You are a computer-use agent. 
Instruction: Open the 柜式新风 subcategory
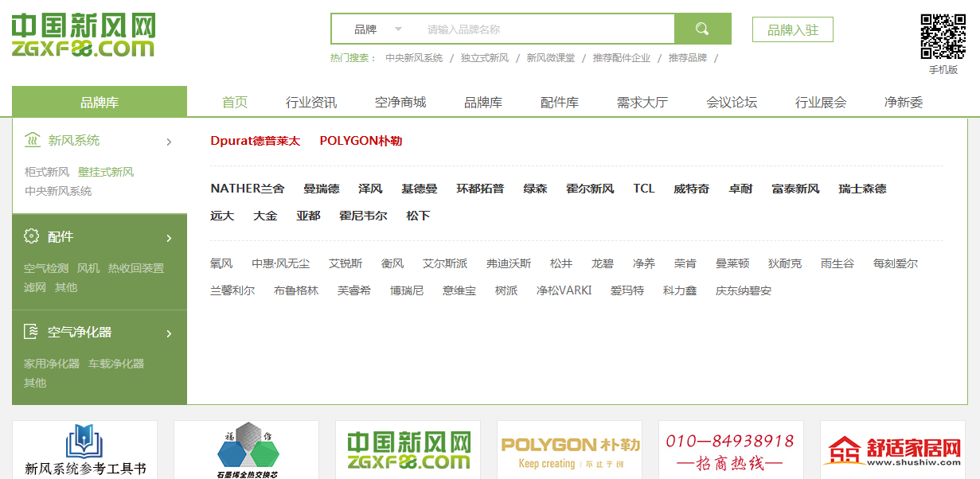coord(47,172)
